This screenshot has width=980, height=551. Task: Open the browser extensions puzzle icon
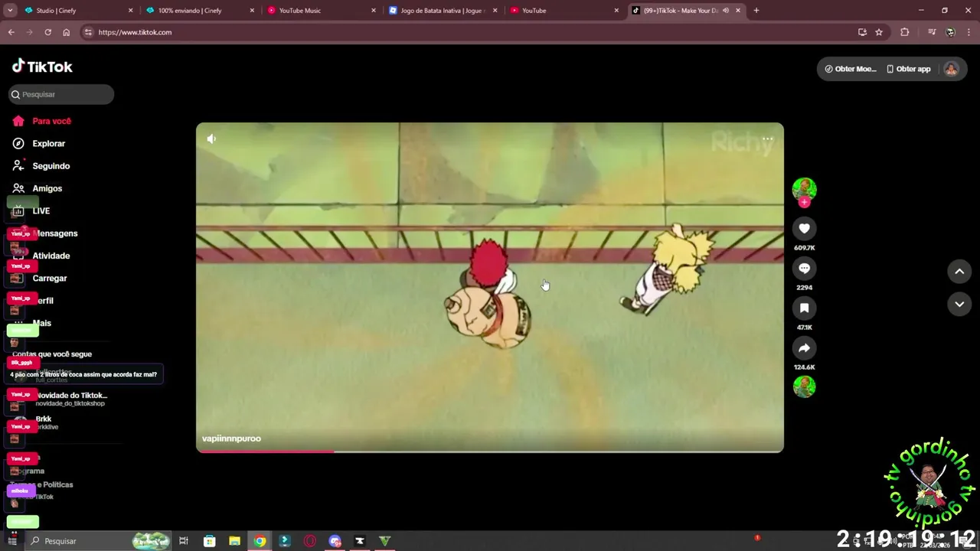click(905, 32)
